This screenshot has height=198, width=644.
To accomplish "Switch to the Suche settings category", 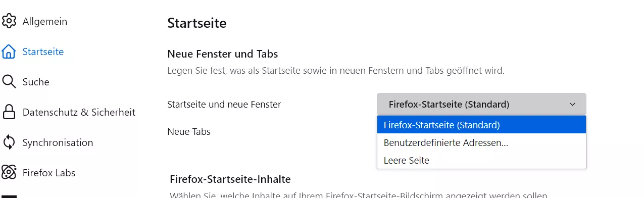I will [36, 82].
